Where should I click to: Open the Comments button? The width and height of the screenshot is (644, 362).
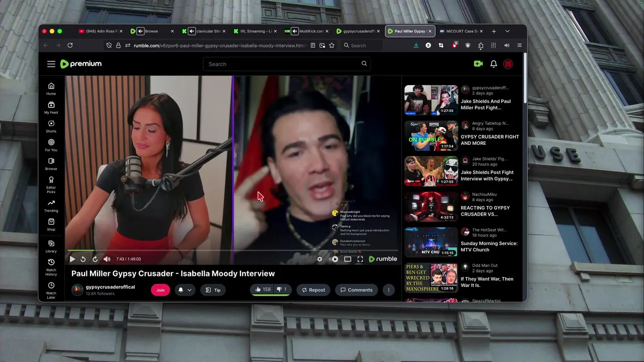coord(356,290)
